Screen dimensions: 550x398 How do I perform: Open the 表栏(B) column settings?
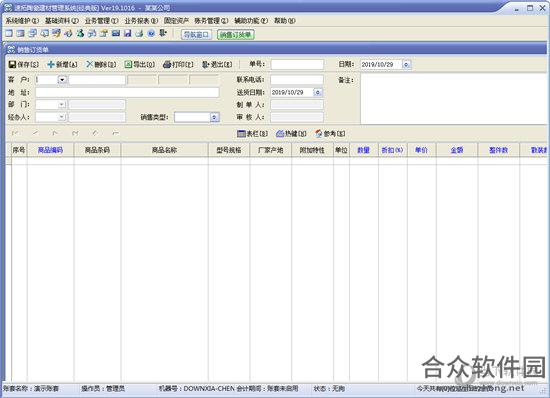[253, 134]
